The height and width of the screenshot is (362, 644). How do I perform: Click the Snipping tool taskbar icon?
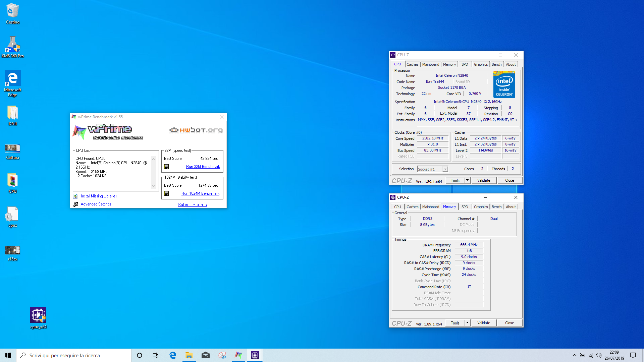pos(222,355)
